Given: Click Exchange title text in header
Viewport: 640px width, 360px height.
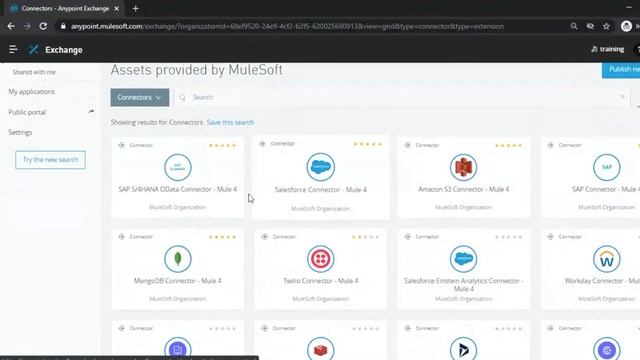Looking at the screenshot, I should point(64,49).
